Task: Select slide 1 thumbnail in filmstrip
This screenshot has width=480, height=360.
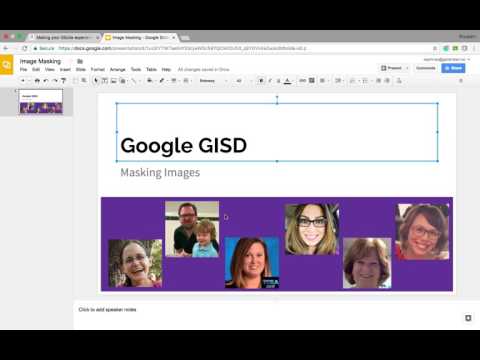Action: 41,101
